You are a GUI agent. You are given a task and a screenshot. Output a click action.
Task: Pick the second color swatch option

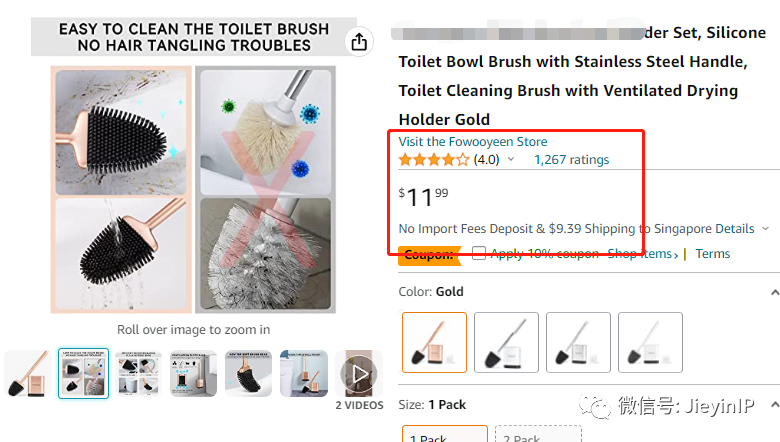pos(506,342)
